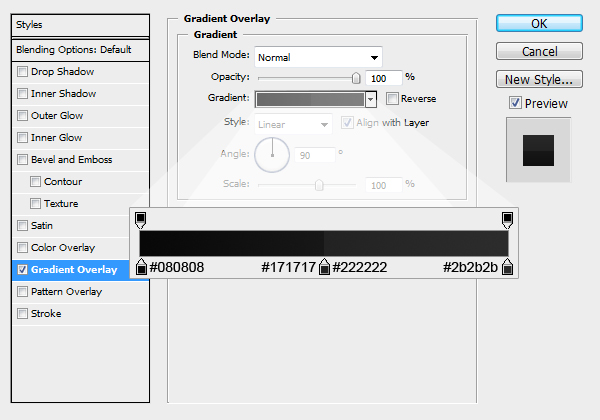Toggle the Color Overlay checkbox
600x420 pixels.
[22, 247]
